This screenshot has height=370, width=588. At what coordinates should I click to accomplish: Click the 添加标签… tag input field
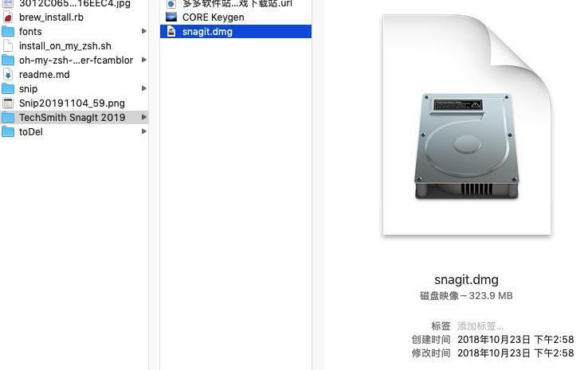(480, 325)
